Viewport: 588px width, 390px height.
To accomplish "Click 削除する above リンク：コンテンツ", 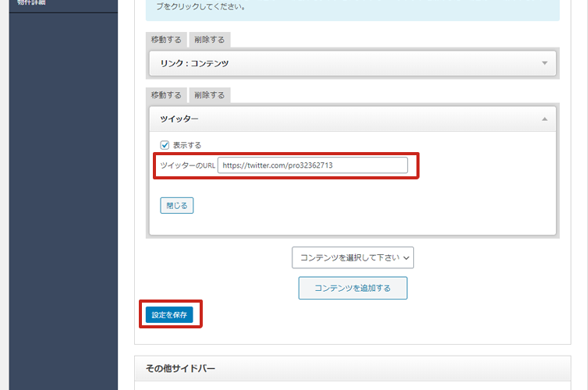I will [x=210, y=40].
